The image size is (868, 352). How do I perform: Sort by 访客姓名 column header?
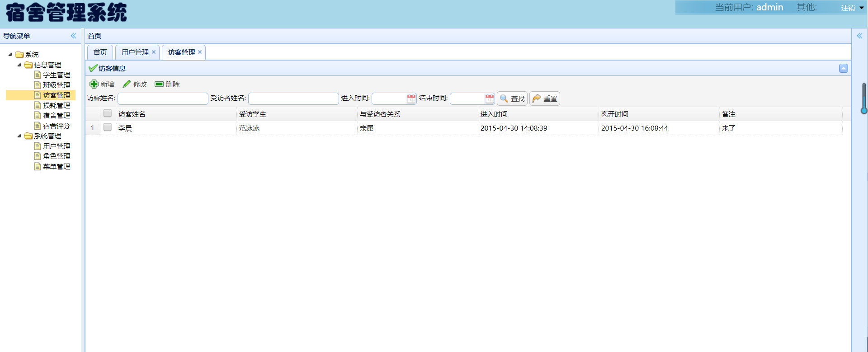pos(176,114)
